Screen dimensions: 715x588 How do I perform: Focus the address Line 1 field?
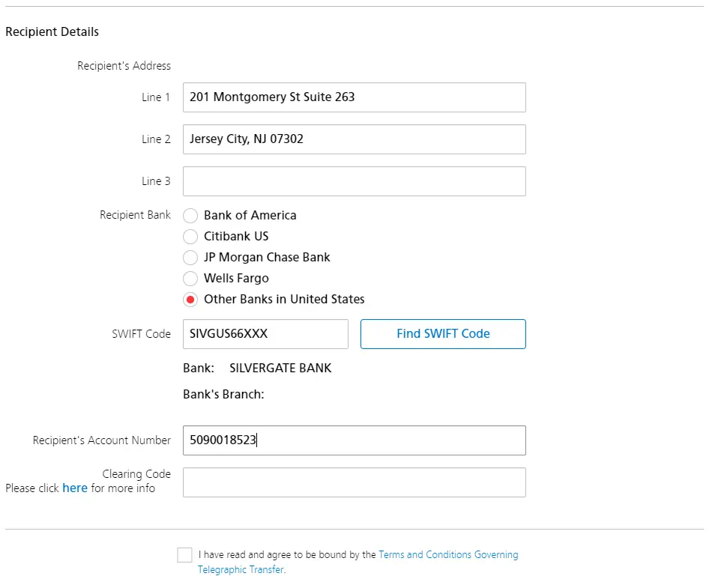[355, 97]
